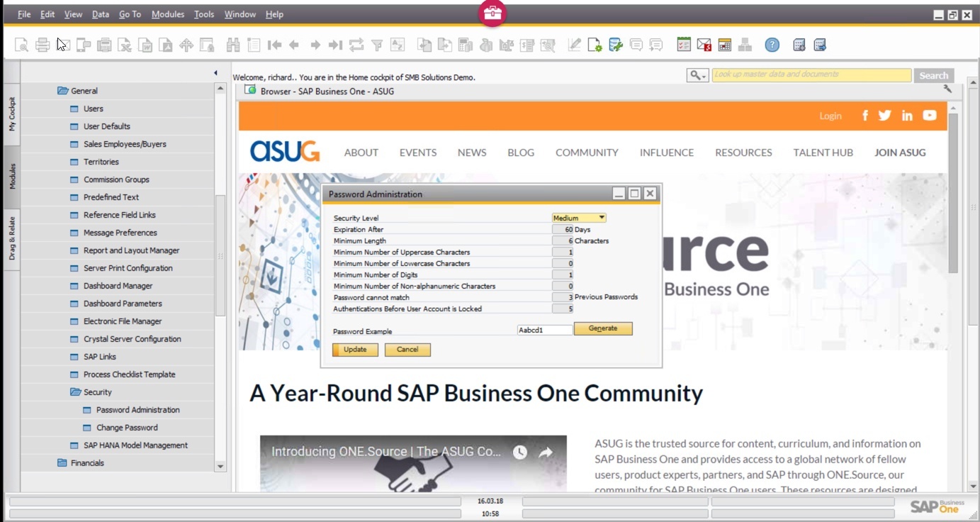The image size is (980, 522).
Task: Click the master data search field
Action: (811, 75)
